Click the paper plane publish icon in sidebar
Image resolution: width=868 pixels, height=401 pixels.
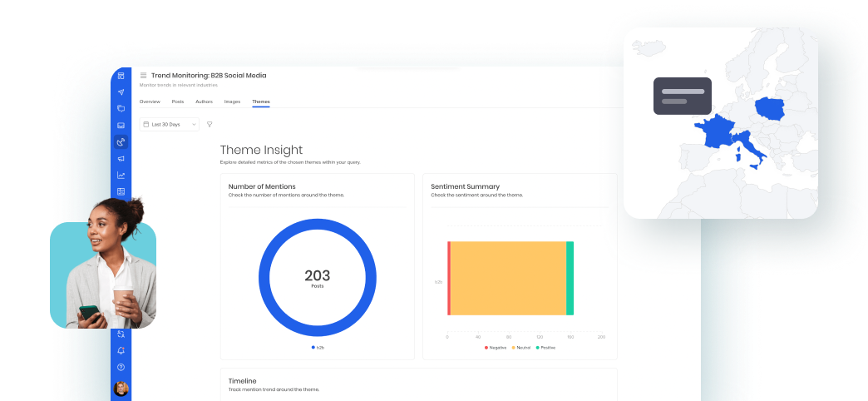coord(121,92)
